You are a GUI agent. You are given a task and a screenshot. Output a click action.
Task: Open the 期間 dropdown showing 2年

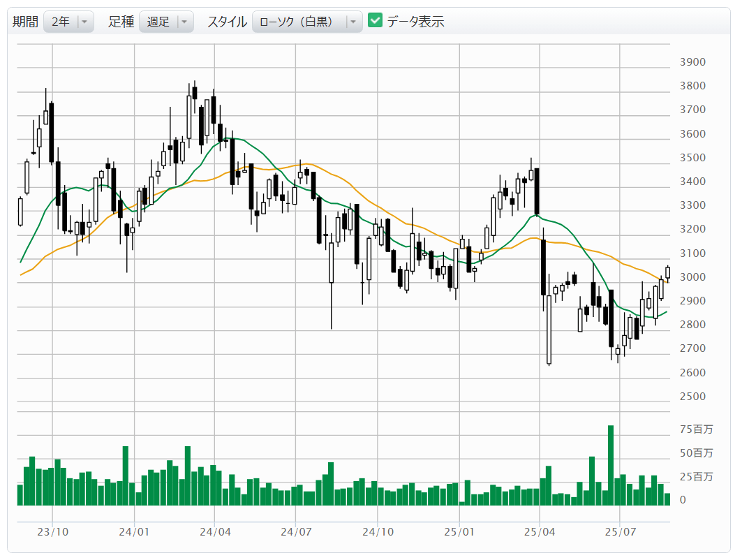point(68,22)
